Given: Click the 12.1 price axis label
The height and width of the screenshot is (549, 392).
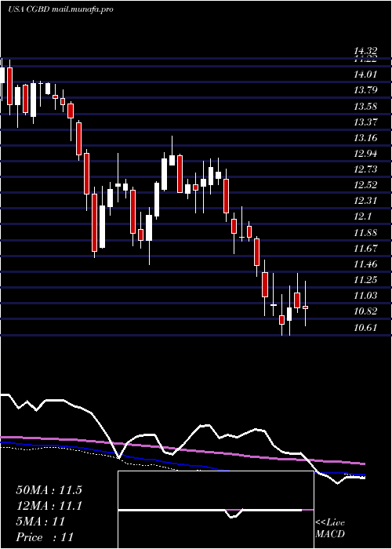Looking at the screenshot, I should [363, 216].
